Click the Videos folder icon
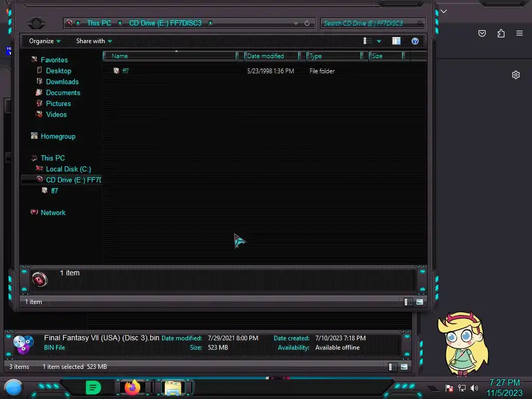 [x=39, y=114]
